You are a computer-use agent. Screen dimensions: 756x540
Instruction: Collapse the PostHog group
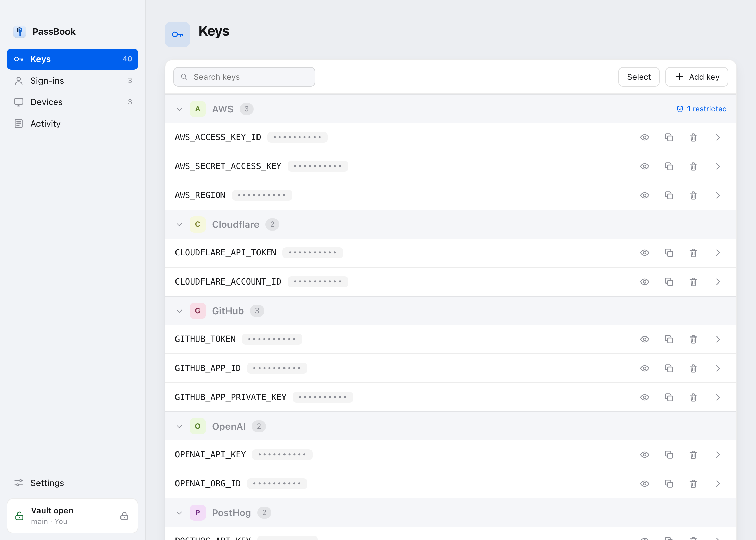tap(179, 513)
